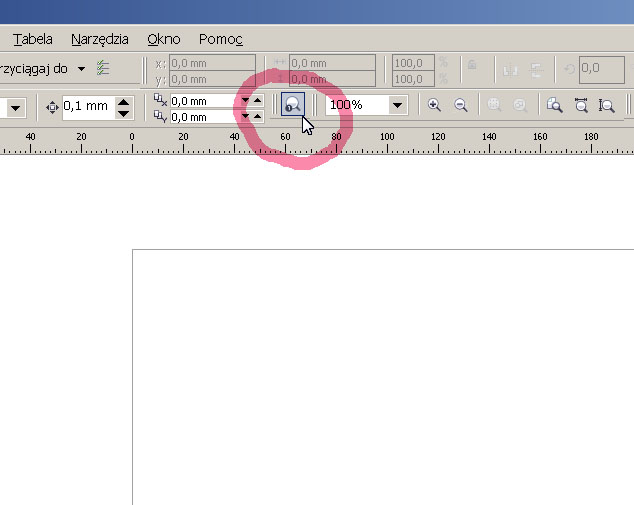Click the zoom one-shot magnifier icon
This screenshot has height=505, width=634.
coord(292,105)
